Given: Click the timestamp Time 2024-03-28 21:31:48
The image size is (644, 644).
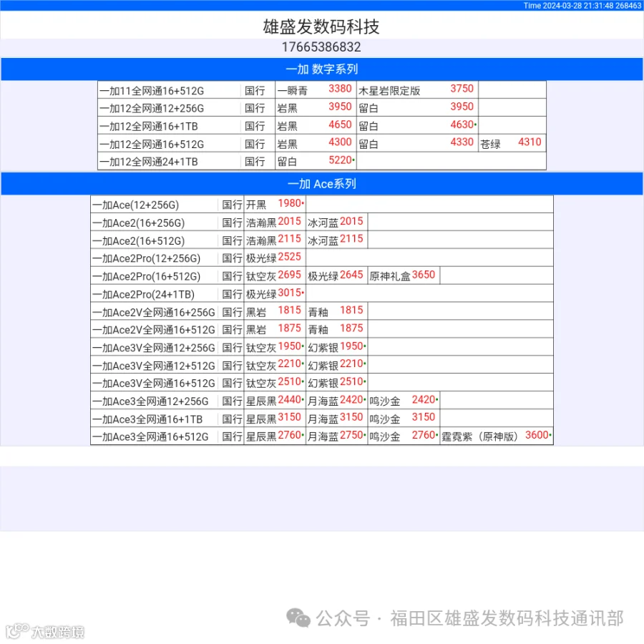Looking at the screenshot, I should (568, 5).
